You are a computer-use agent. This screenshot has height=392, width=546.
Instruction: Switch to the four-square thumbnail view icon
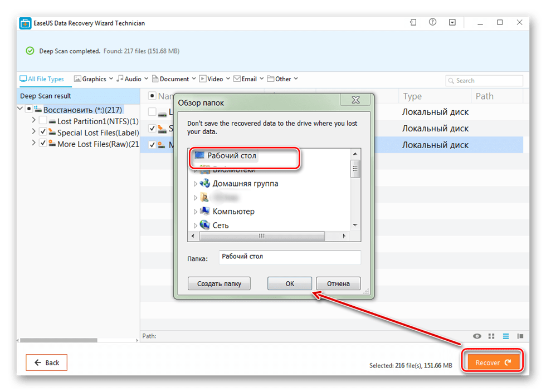click(x=491, y=336)
